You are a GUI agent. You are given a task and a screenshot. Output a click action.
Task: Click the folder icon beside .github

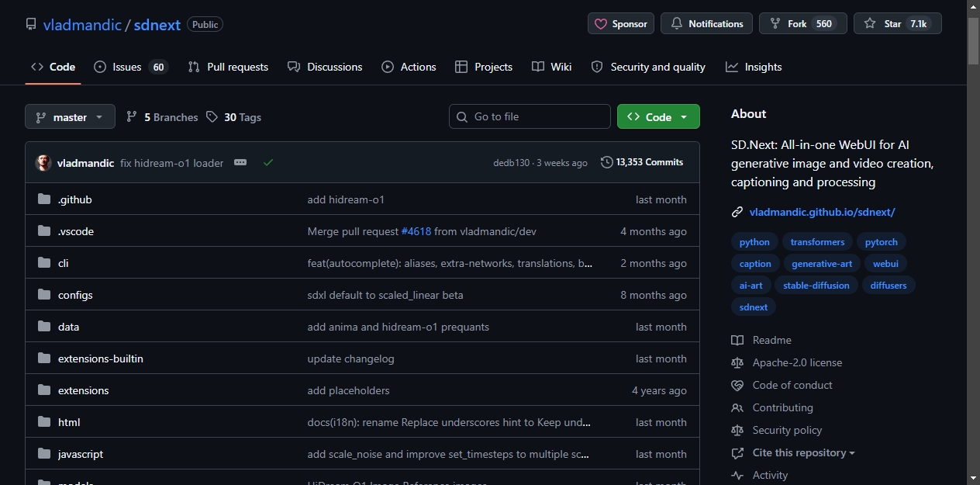coord(44,199)
